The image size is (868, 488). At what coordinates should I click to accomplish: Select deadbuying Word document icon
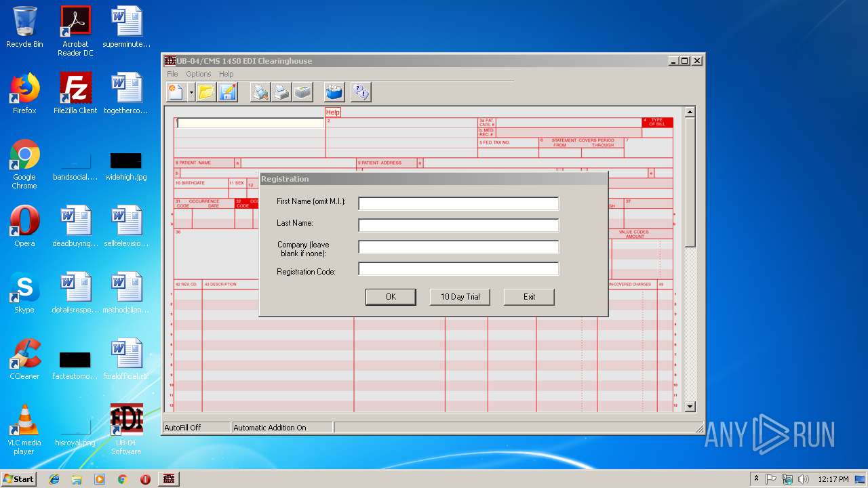[x=75, y=227]
